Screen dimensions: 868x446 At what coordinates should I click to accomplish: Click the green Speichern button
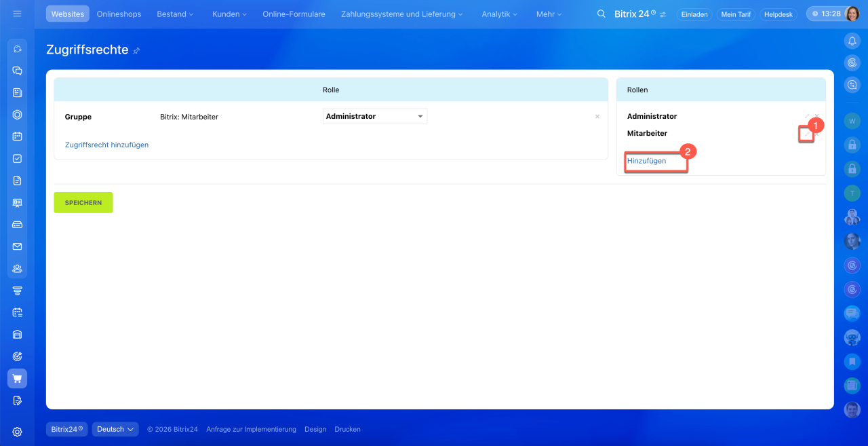(83, 202)
